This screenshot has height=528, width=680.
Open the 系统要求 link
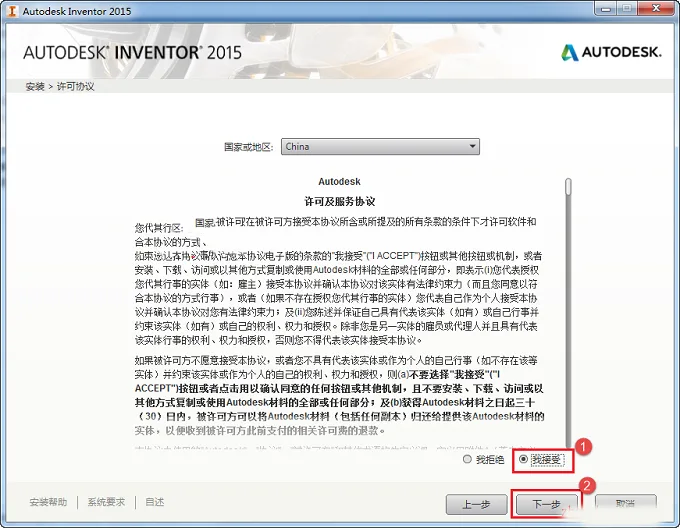[x=106, y=502]
